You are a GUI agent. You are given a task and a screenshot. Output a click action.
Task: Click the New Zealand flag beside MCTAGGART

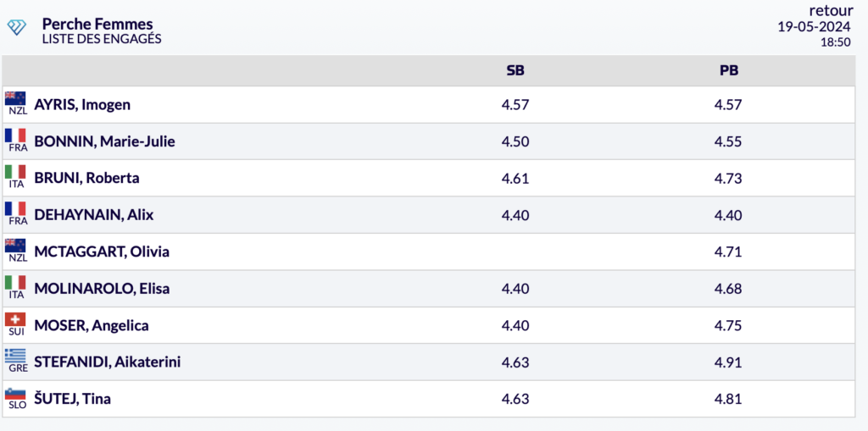tap(15, 246)
